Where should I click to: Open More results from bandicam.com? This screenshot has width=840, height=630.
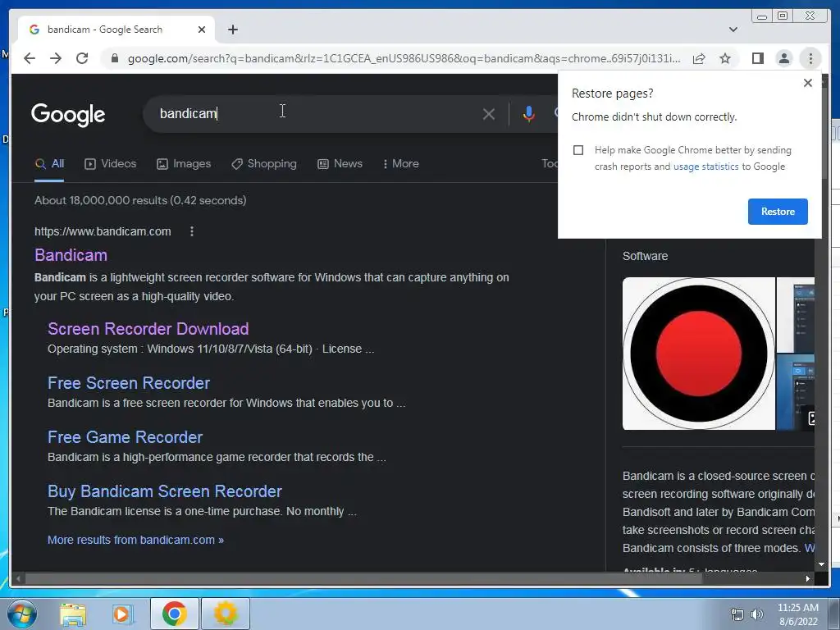coord(135,540)
